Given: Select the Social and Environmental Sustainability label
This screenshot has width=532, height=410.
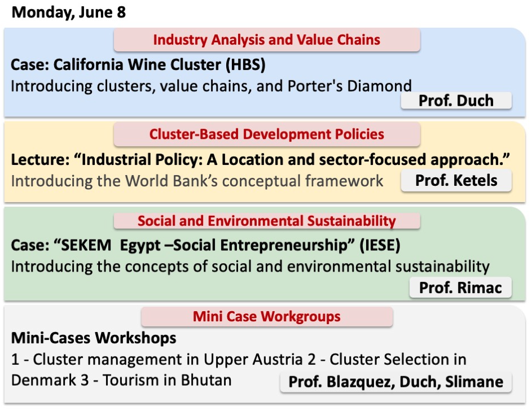Looking at the screenshot, I should point(267,221).
